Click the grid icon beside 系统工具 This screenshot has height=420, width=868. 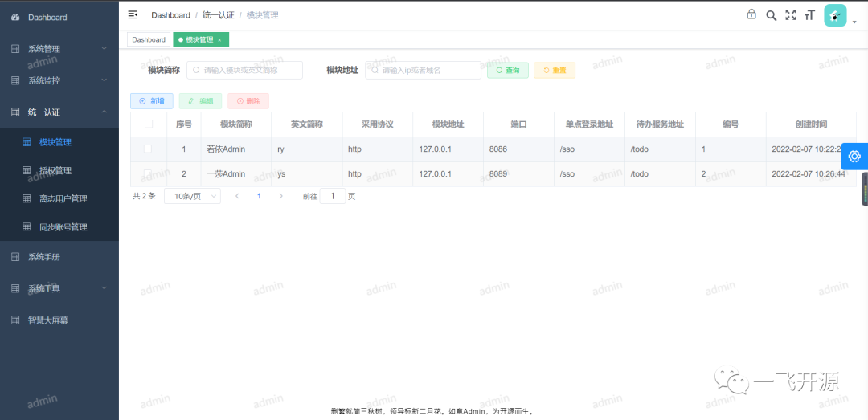pyautogui.click(x=15, y=288)
